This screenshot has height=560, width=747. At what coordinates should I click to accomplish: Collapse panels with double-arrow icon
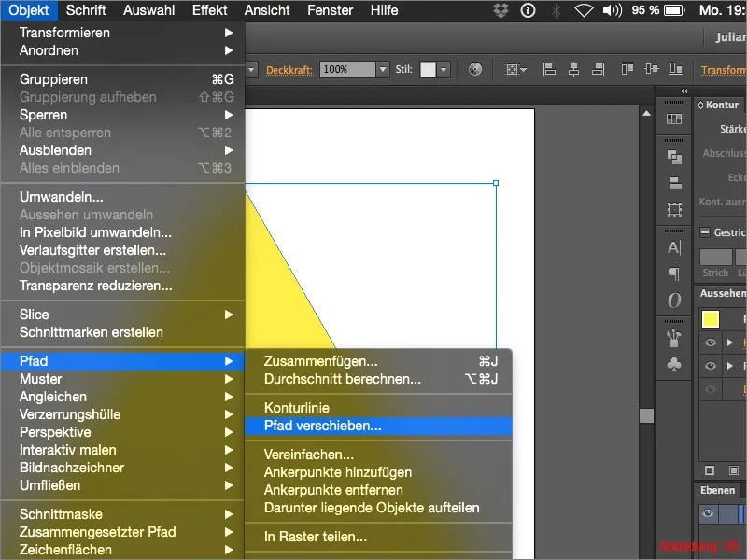tap(684, 91)
